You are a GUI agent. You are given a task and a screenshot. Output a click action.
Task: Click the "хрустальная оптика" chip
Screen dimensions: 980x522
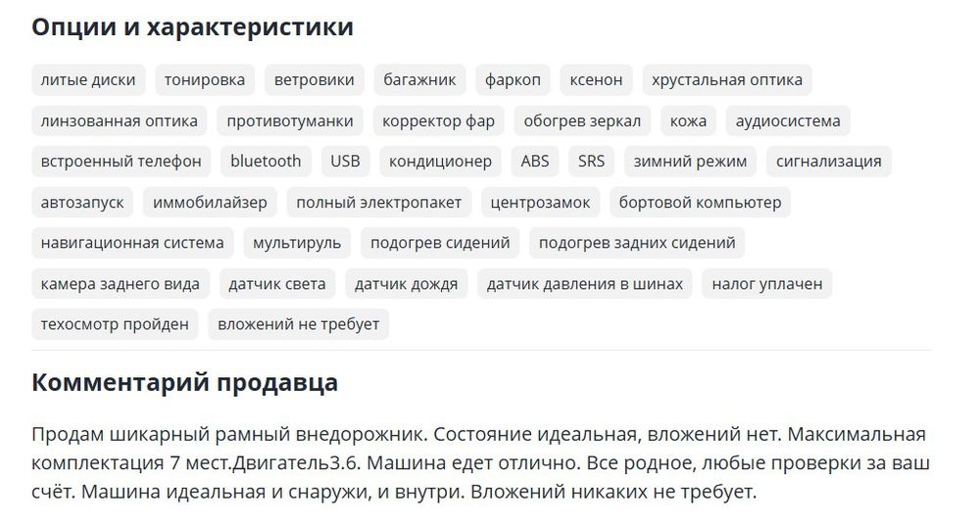click(x=726, y=80)
